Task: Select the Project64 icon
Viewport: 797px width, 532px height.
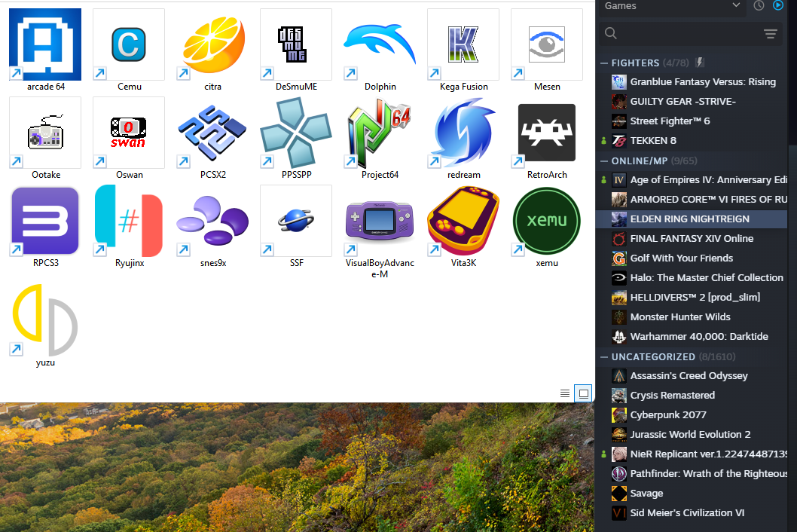Action: 380,132
